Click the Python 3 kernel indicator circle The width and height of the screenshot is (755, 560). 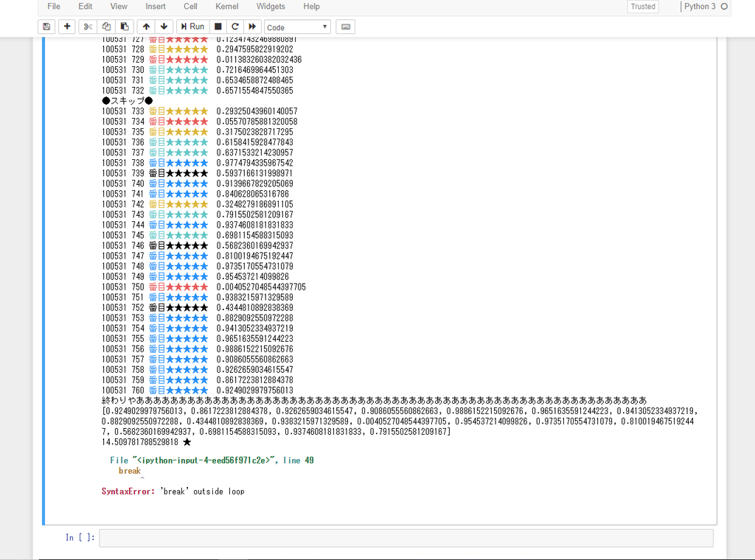coord(724,6)
